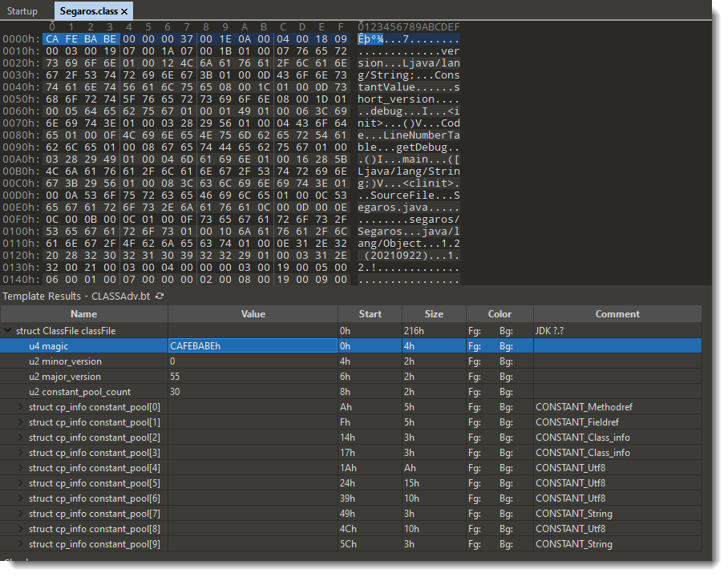Sort by the Start column header

(370, 314)
